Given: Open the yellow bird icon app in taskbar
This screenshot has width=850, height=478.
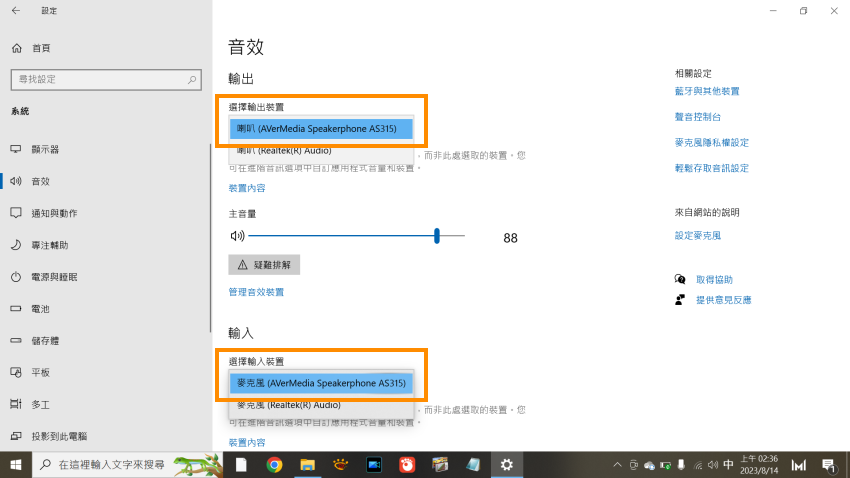Looking at the screenshot, I should click(x=340, y=465).
